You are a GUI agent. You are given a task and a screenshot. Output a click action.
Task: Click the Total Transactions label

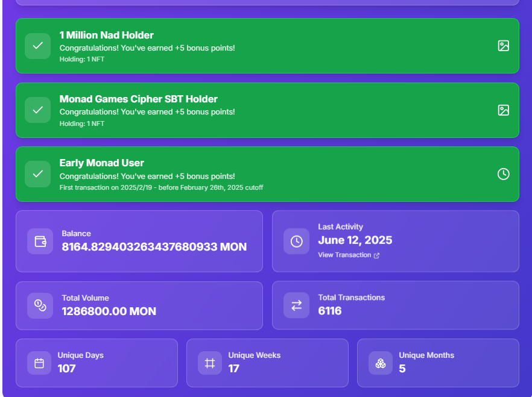[x=351, y=298]
